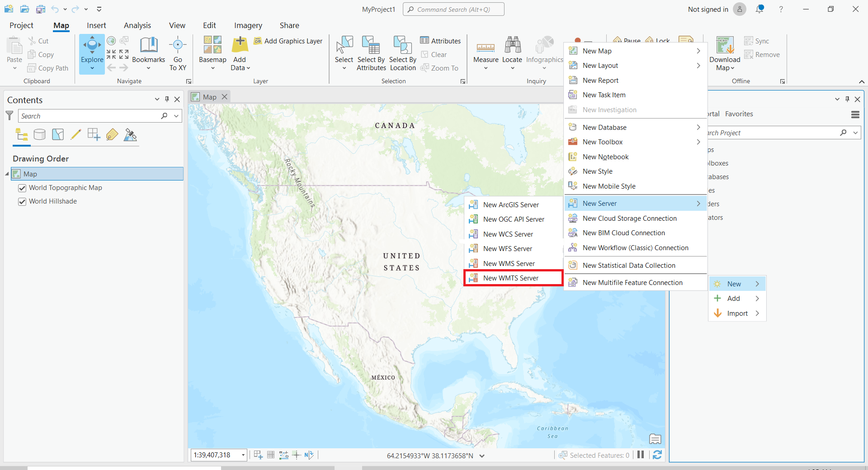Collapse the Map tree node

tap(7, 174)
